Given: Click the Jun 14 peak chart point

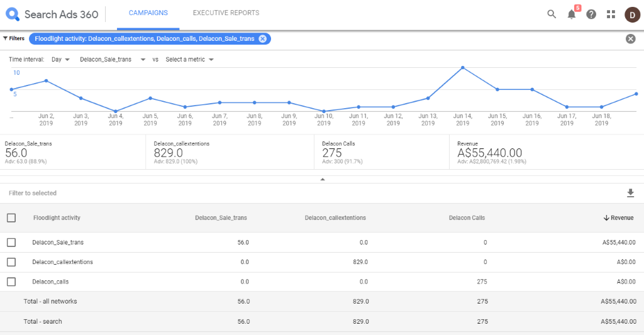Looking at the screenshot, I should [x=462, y=68].
